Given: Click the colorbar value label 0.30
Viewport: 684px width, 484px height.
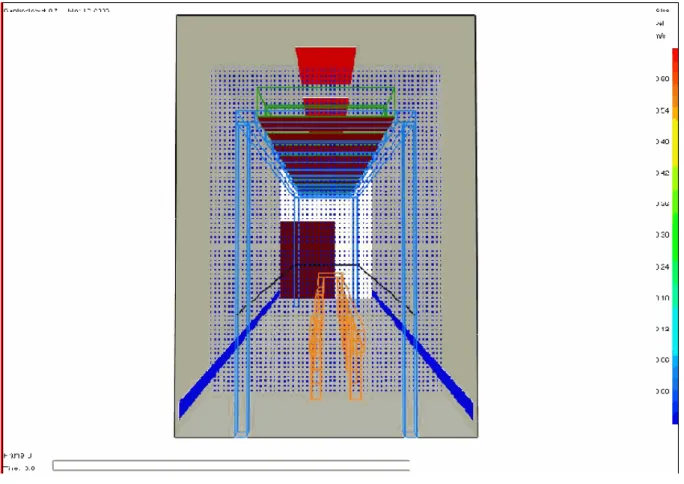Looking at the screenshot, I should (662, 235).
